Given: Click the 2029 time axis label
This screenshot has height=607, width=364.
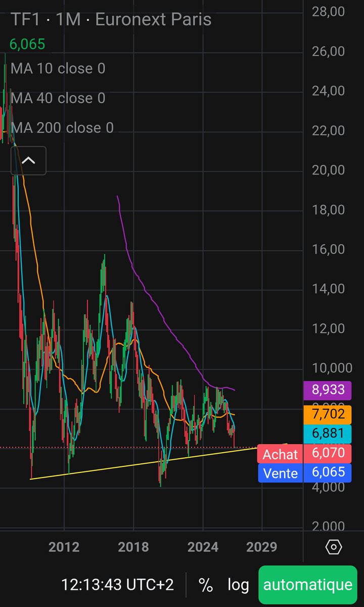Looking at the screenshot, I should point(262,547).
